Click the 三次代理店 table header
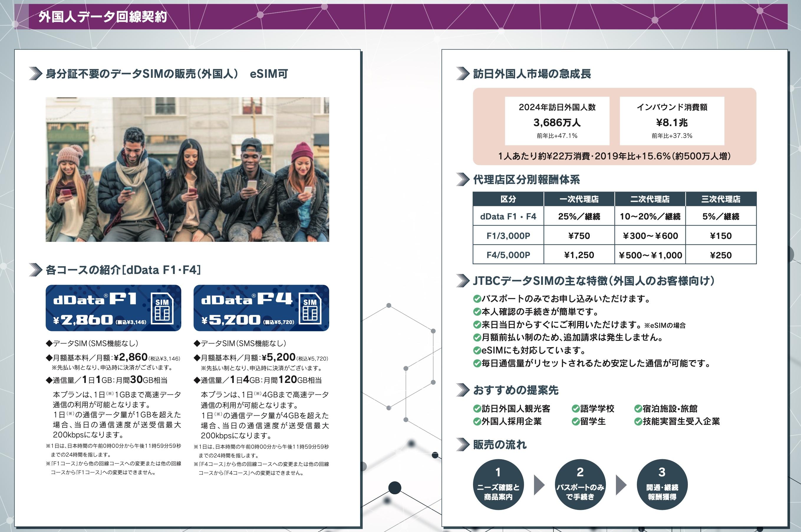 721,199
